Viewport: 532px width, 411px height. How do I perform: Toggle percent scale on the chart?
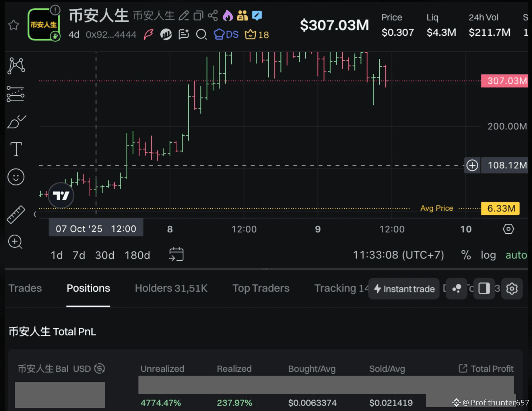466,255
